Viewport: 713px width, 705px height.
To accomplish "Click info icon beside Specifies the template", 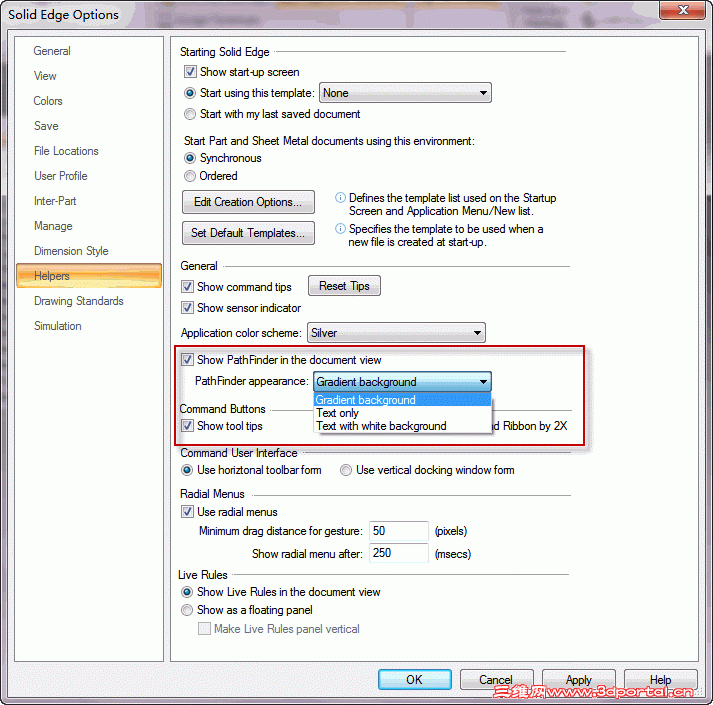I will (340, 228).
